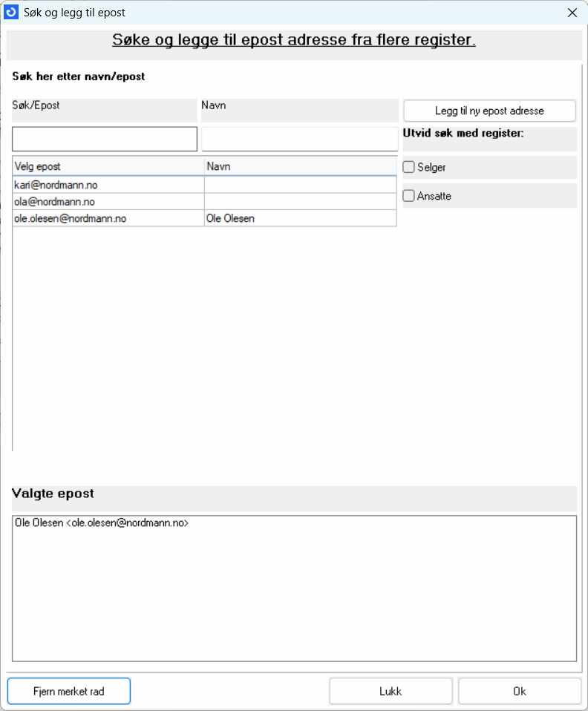Select ola@nordmann.no in the email list
Image resolution: width=588 pixels, height=711 pixels.
(x=108, y=202)
